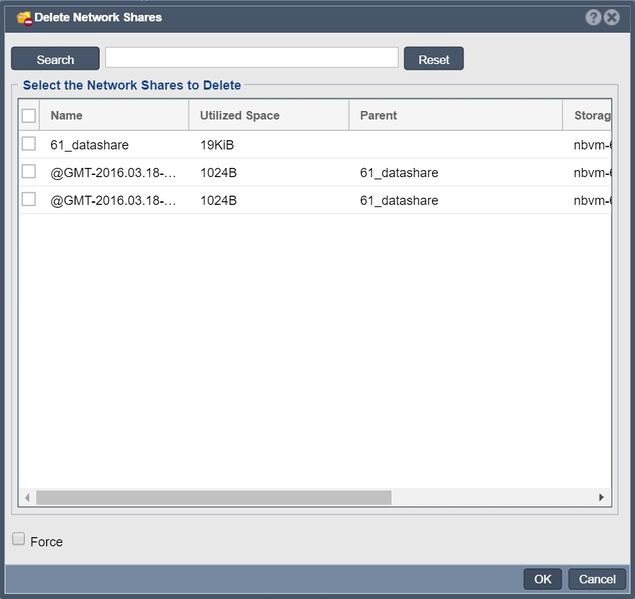
Task: Select the 61_datashare name cell
Action: point(89,145)
